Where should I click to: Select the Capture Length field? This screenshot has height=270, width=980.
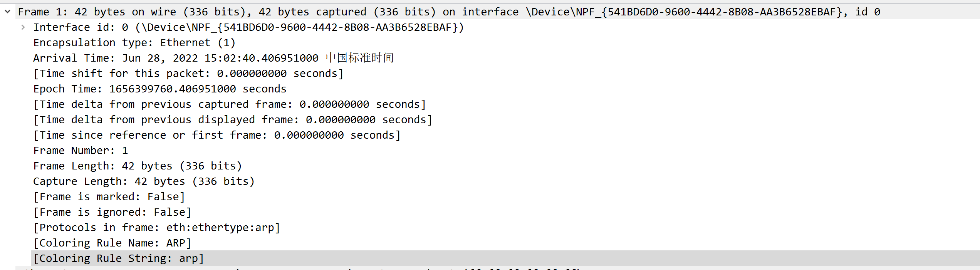click(x=143, y=181)
